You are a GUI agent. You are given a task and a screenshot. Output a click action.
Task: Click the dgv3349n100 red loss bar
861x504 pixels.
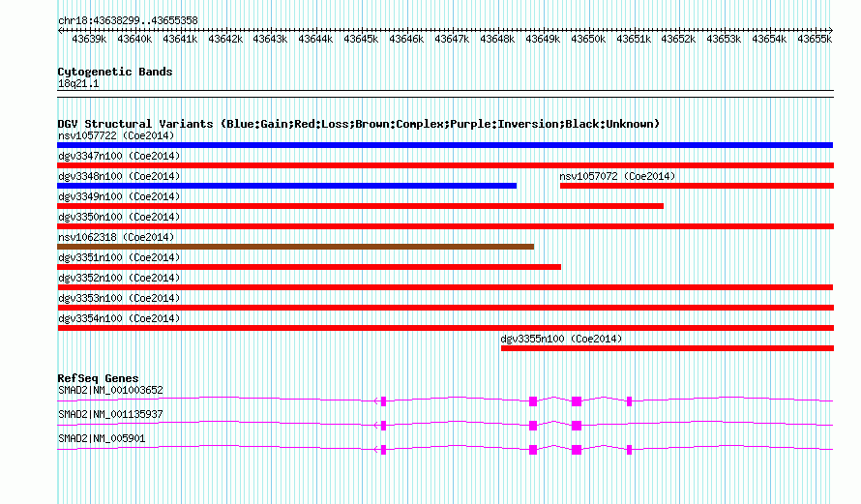(x=360, y=206)
